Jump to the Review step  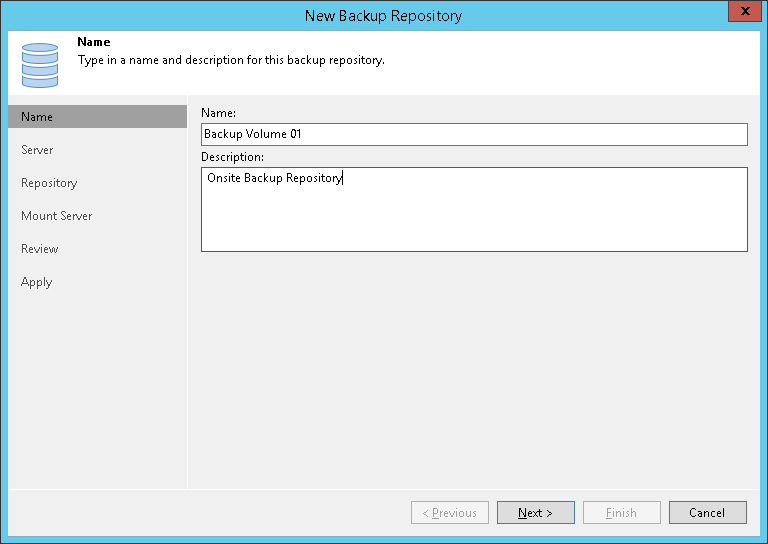coord(39,249)
